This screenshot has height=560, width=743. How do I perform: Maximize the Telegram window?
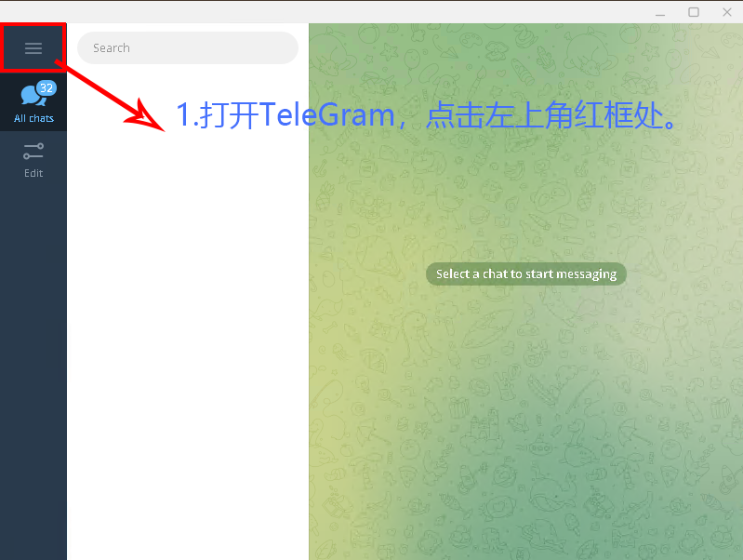click(694, 12)
